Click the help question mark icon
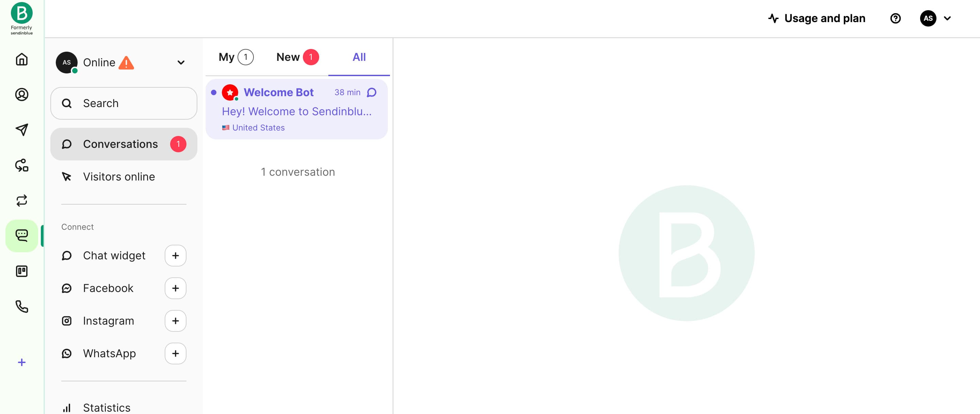This screenshot has width=980, height=414. 895,18
